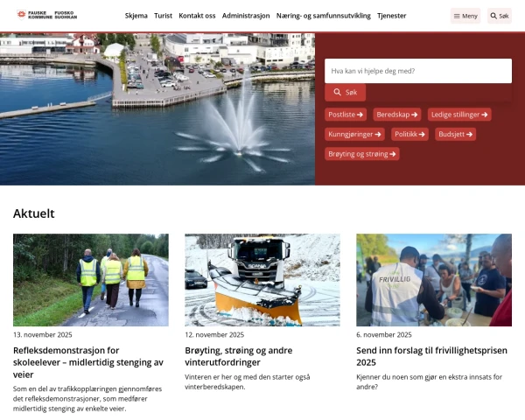Click the Politikk shortcut
This screenshot has width=525, height=420.
coord(409,134)
